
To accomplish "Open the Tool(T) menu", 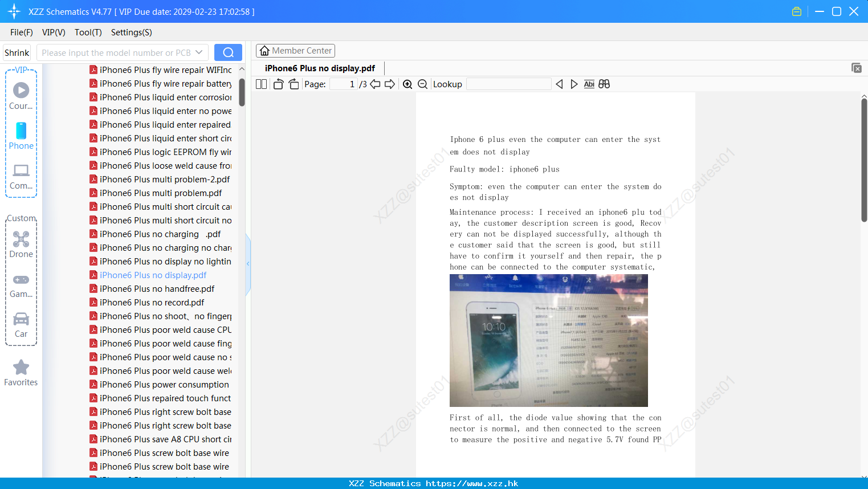I will click(88, 32).
